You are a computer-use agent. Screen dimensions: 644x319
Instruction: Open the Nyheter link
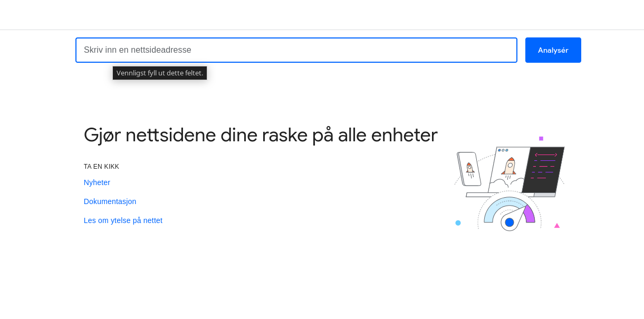97,182
